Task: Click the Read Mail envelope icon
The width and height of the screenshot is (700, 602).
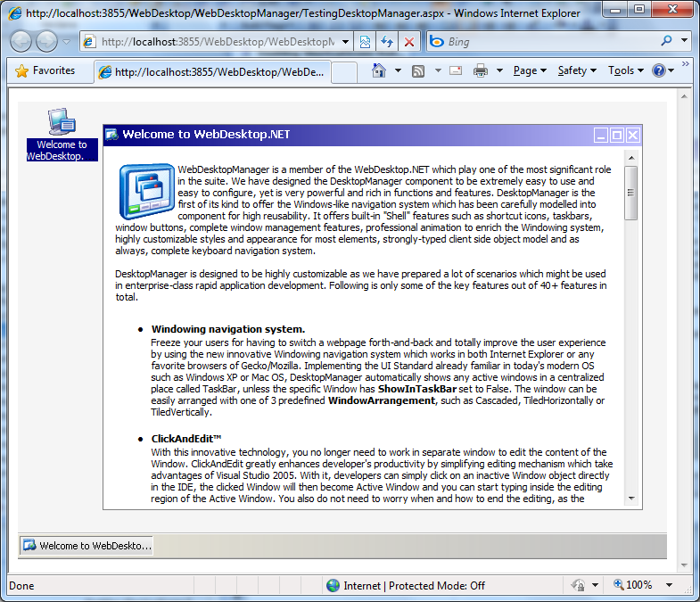Action: click(x=455, y=70)
